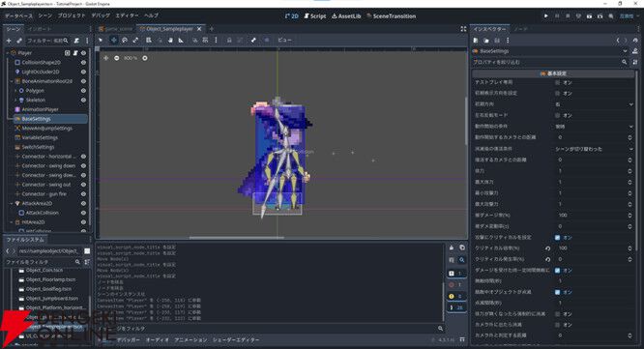Run the project with Play button

point(545,16)
